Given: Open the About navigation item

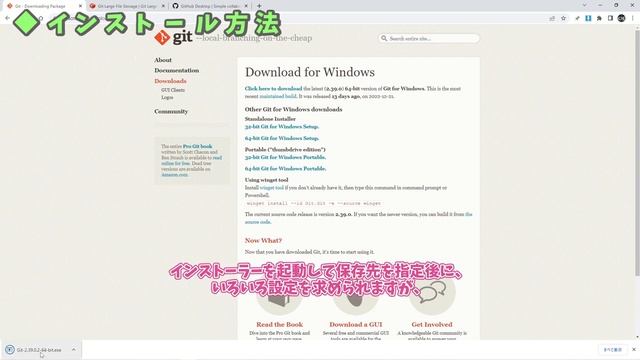Looking at the screenshot, I should click(163, 60).
